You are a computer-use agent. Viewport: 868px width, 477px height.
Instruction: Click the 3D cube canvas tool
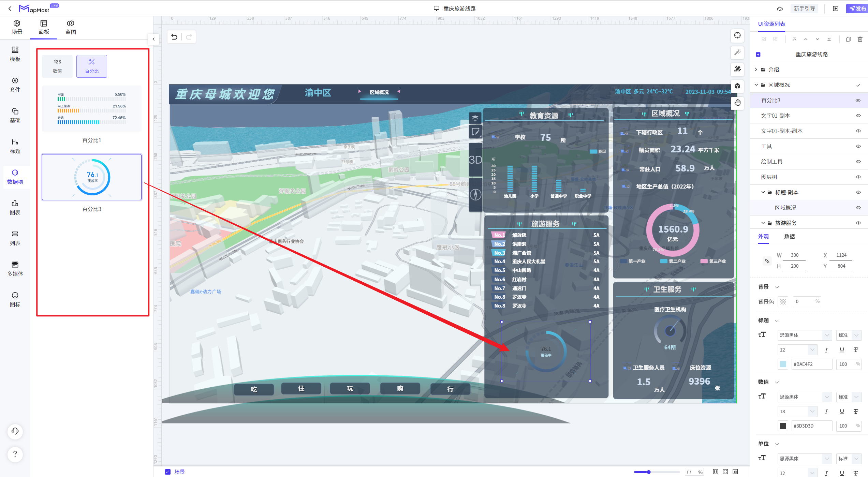tap(737, 86)
